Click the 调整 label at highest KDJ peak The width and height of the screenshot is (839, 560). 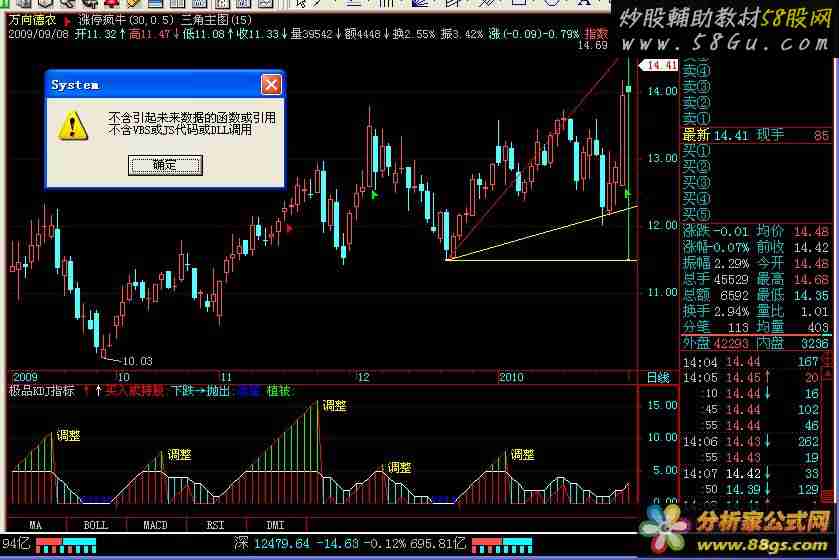click(334, 406)
